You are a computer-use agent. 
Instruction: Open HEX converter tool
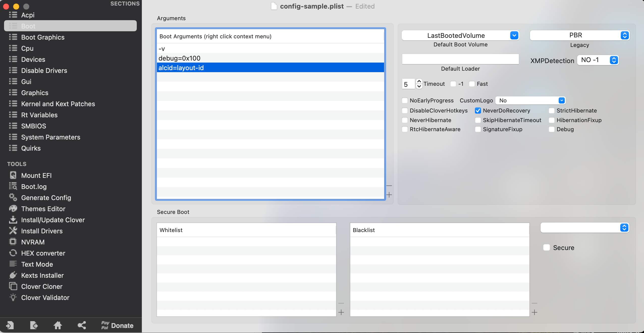[x=43, y=253]
